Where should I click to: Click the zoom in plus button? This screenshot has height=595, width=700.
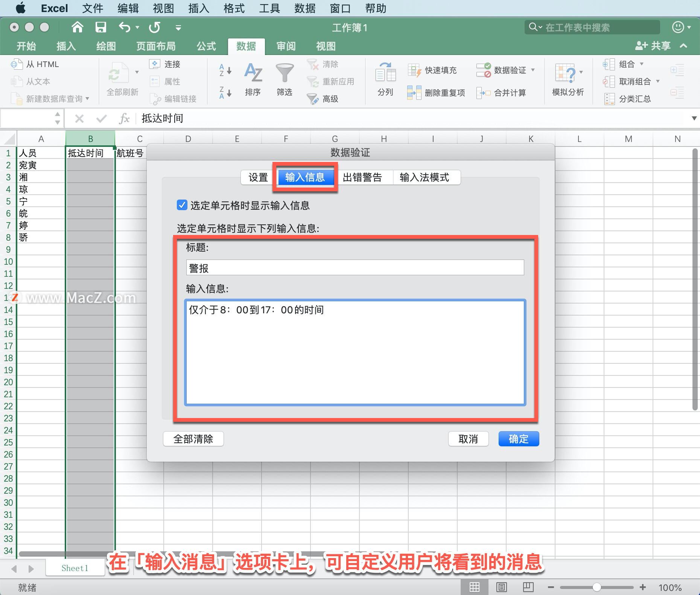[643, 587]
